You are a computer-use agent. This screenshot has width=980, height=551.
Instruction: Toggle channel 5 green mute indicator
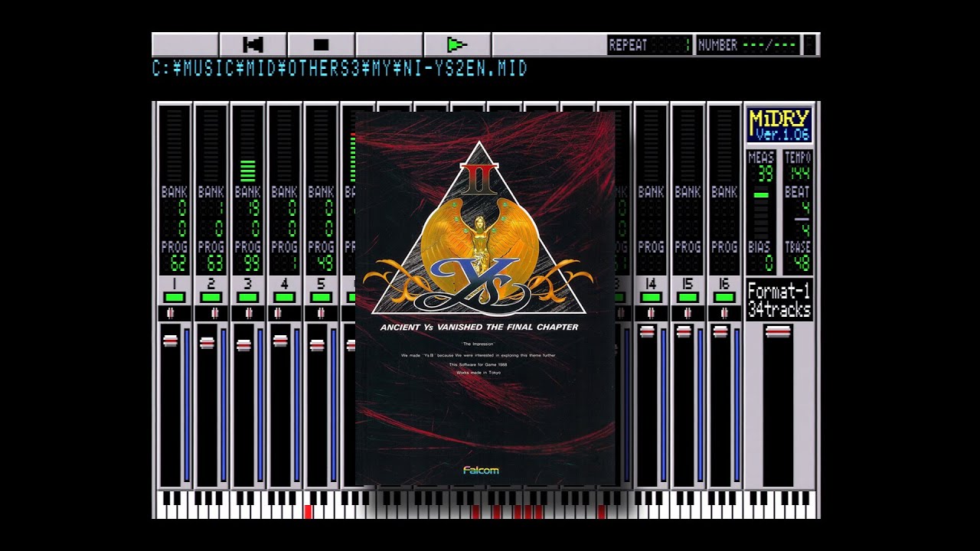[321, 297]
